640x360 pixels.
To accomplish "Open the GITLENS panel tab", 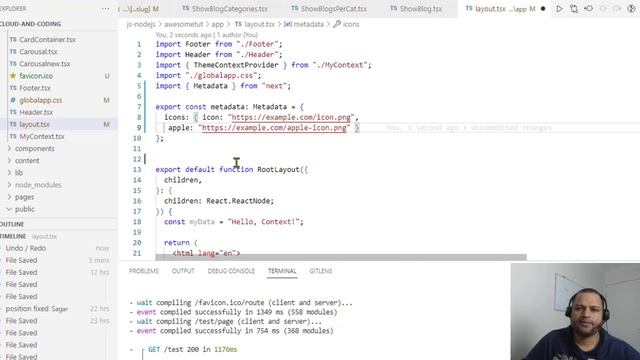I will click(x=321, y=271).
